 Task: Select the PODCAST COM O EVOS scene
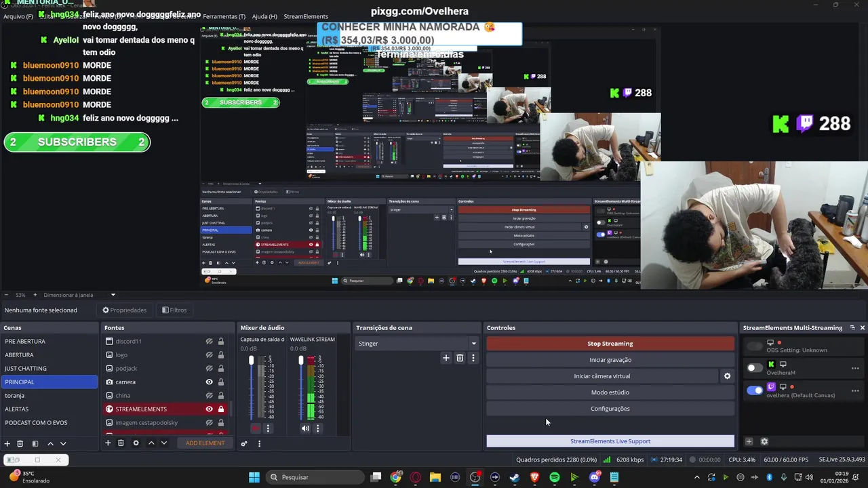pyautogui.click(x=49, y=423)
